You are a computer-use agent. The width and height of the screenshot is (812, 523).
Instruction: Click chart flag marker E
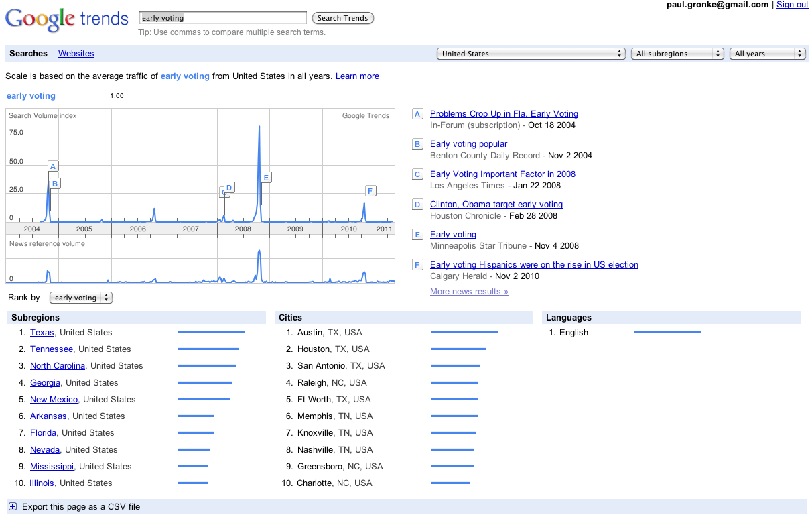[266, 178]
